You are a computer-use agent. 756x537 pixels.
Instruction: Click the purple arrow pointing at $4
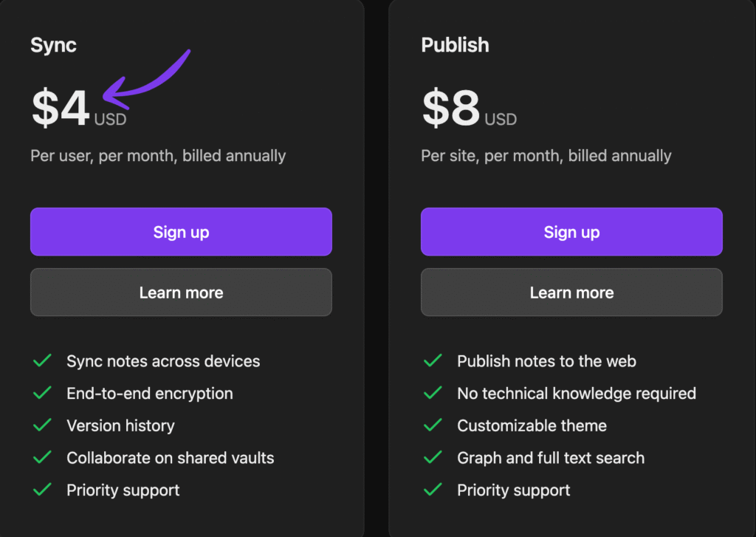coord(146,78)
